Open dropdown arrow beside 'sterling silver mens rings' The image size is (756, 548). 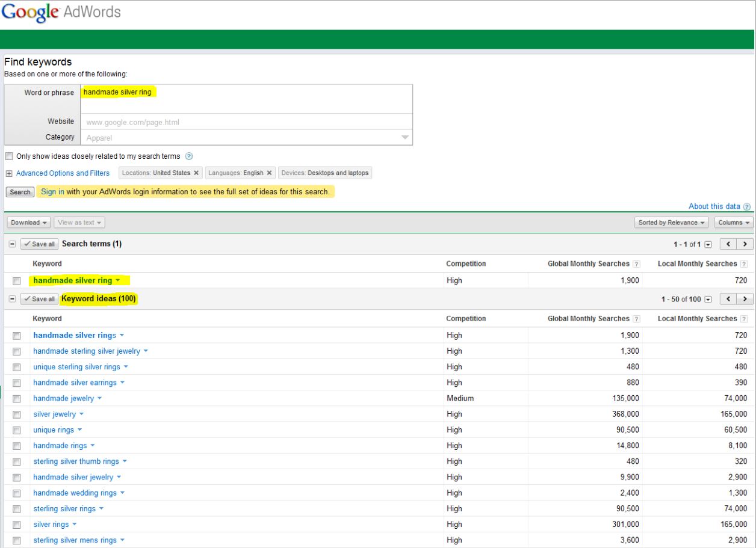(123, 541)
